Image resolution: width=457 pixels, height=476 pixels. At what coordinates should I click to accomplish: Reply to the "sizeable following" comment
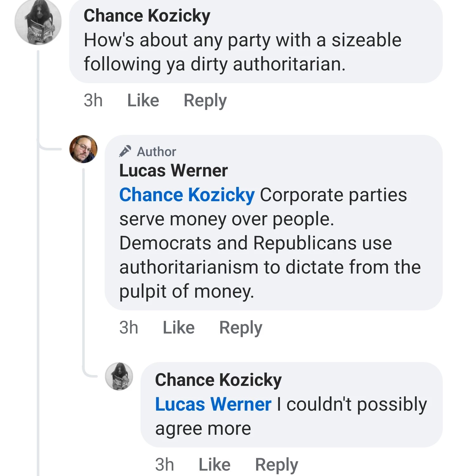[x=205, y=101]
